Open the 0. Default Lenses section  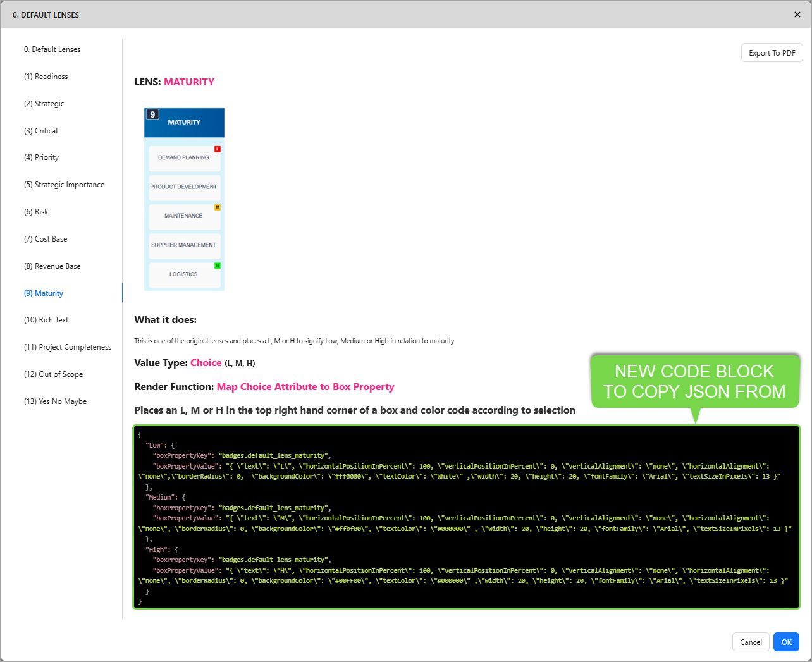(52, 49)
